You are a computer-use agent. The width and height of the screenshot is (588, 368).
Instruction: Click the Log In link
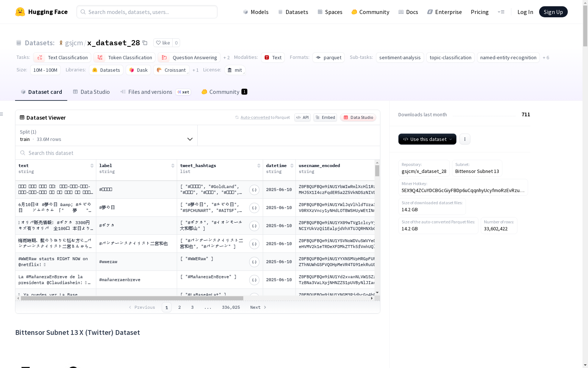[x=525, y=12]
